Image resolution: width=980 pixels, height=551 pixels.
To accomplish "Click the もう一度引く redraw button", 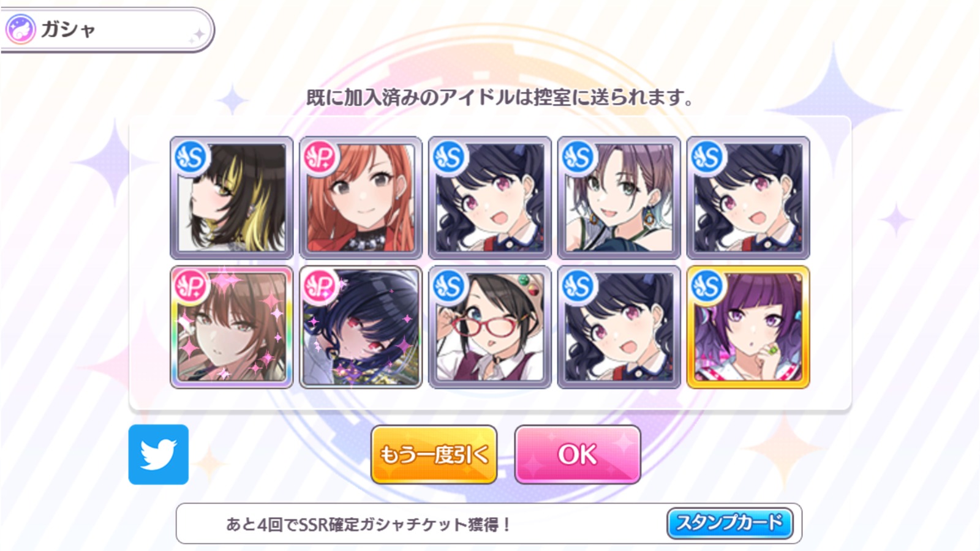I will (434, 454).
